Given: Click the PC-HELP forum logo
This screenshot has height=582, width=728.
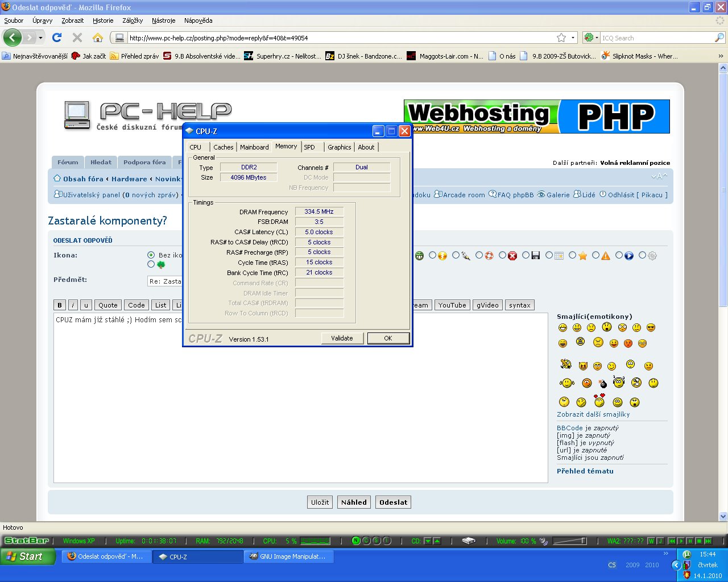Looking at the screenshot, I should pos(148,116).
